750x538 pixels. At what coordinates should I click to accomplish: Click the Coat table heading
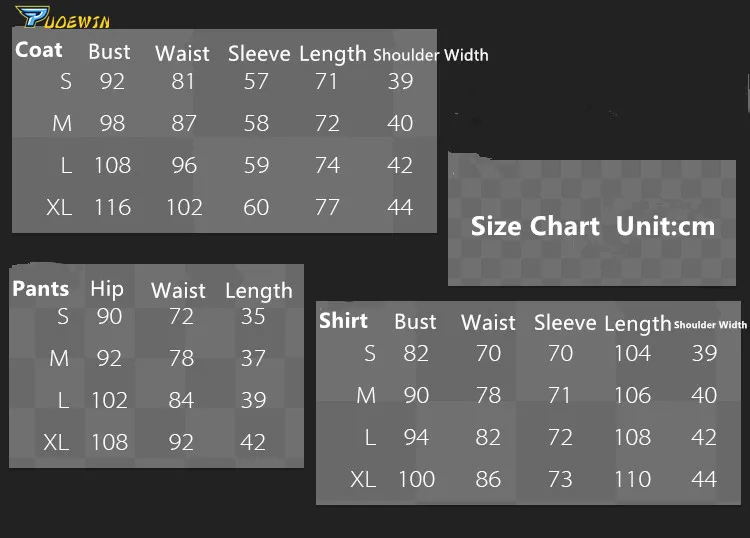(x=39, y=50)
